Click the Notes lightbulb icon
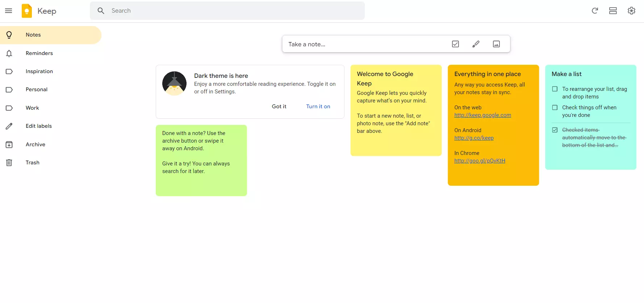This screenshot has height=303, width=644. [9, 35]
